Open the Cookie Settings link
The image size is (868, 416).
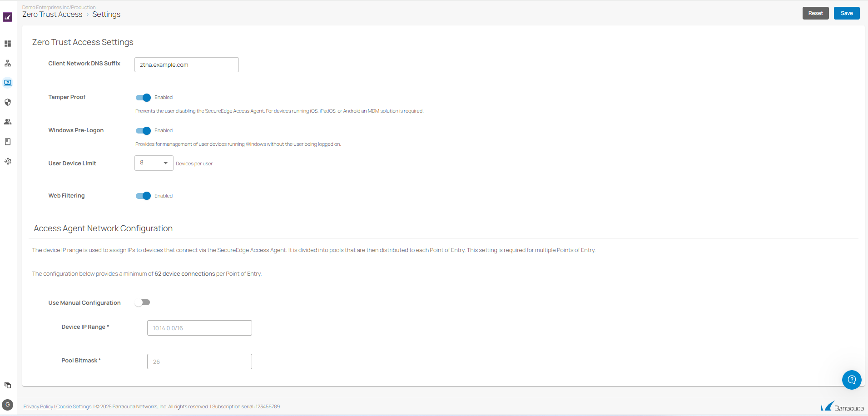[74, 407]
